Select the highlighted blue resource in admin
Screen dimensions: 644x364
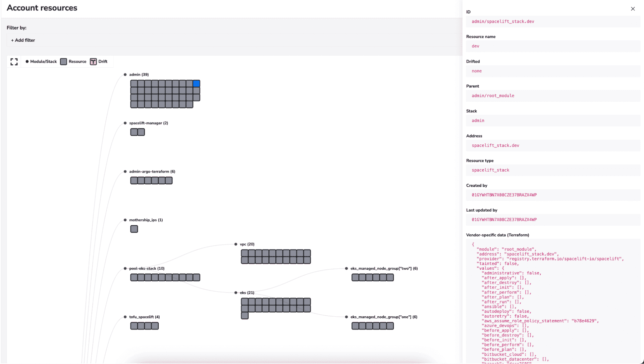click(x=197, y=84)
